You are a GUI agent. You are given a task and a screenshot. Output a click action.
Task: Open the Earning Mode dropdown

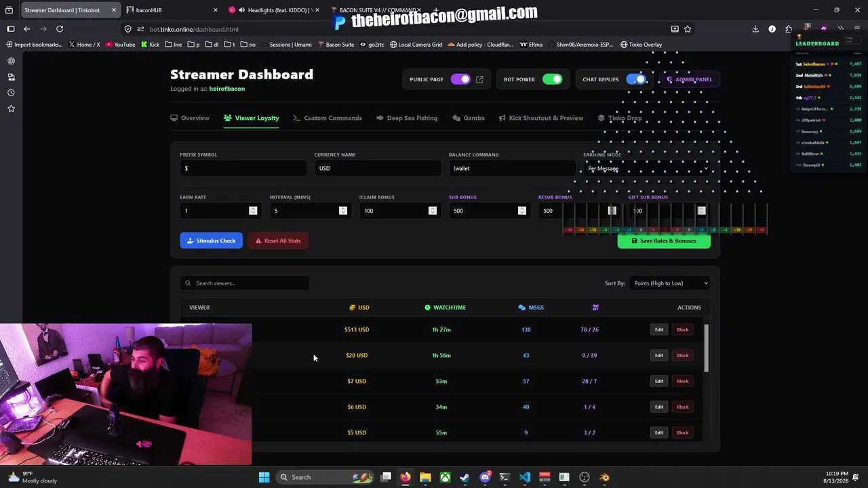click(646, 169)
